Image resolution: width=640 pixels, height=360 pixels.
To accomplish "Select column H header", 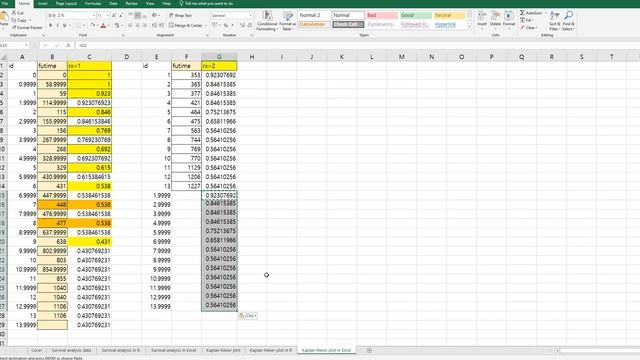I will click(x=251, y=57).
